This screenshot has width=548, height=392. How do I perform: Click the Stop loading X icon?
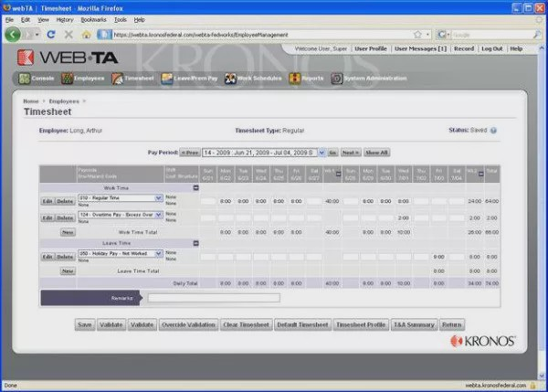coord(68,35)
